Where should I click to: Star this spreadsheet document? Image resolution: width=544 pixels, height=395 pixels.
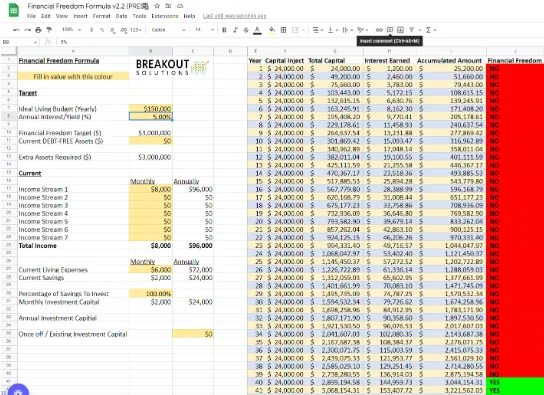157,6
